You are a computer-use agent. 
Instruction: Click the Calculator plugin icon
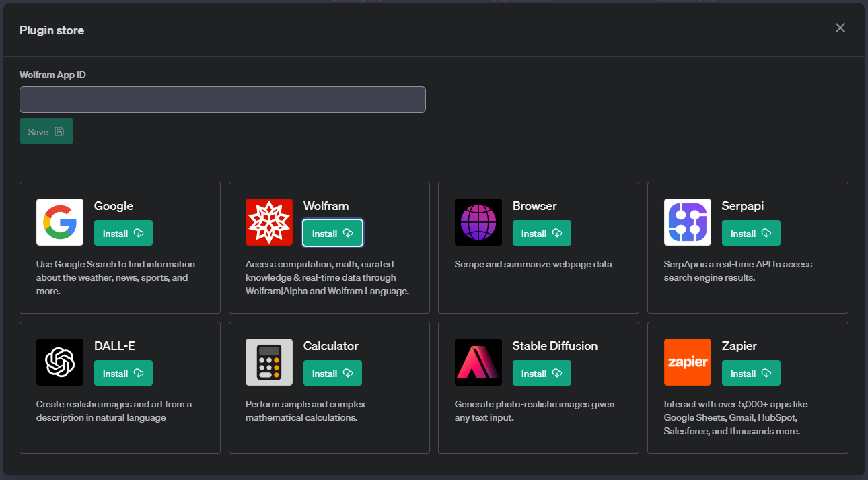269,362
